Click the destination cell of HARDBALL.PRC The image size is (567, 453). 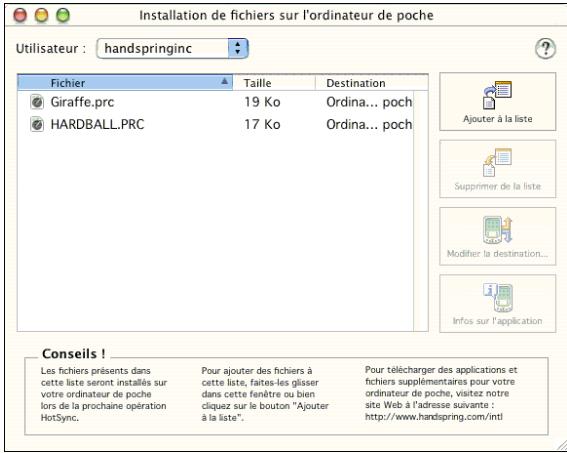[369, 125]
